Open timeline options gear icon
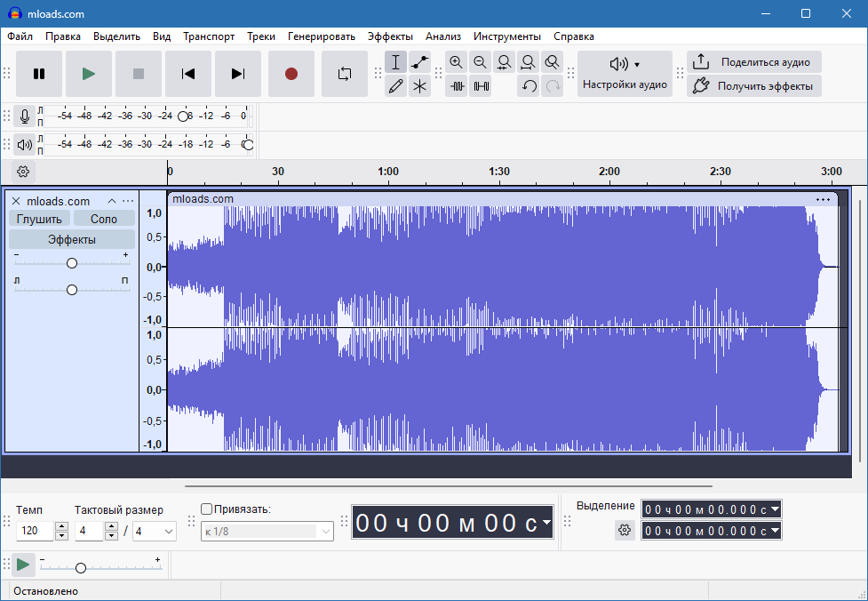Viewport: 868px width, 601px height. coord(23,172)
